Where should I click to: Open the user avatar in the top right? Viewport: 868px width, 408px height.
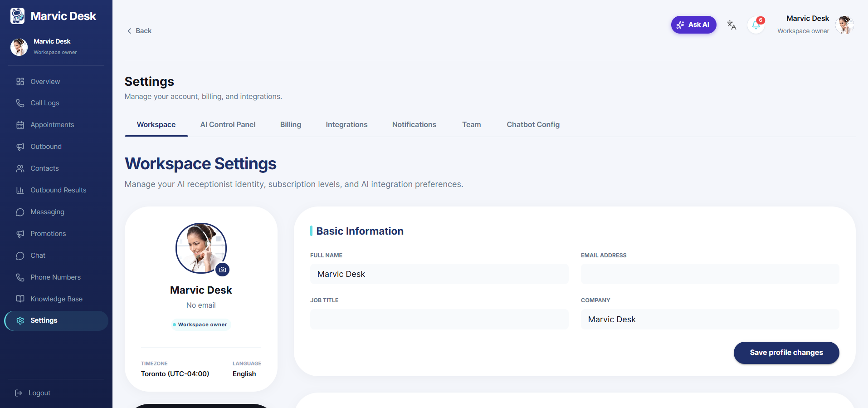pos(844,25)
